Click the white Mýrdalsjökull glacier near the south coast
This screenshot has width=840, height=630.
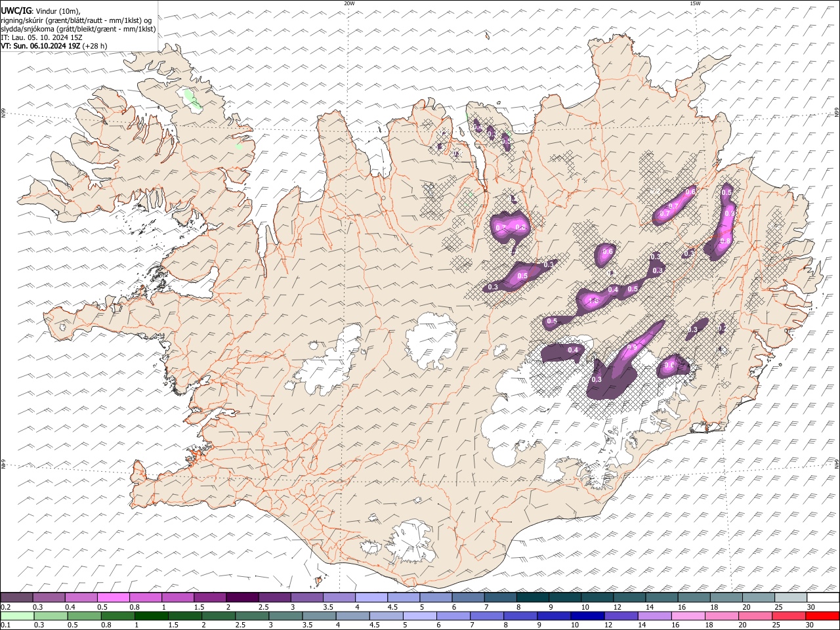click(x=412, y=542)
